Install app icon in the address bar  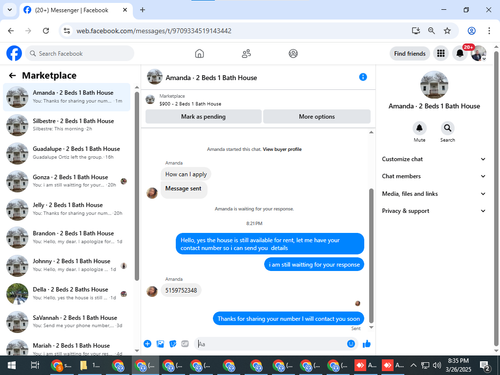coord(415,31)
